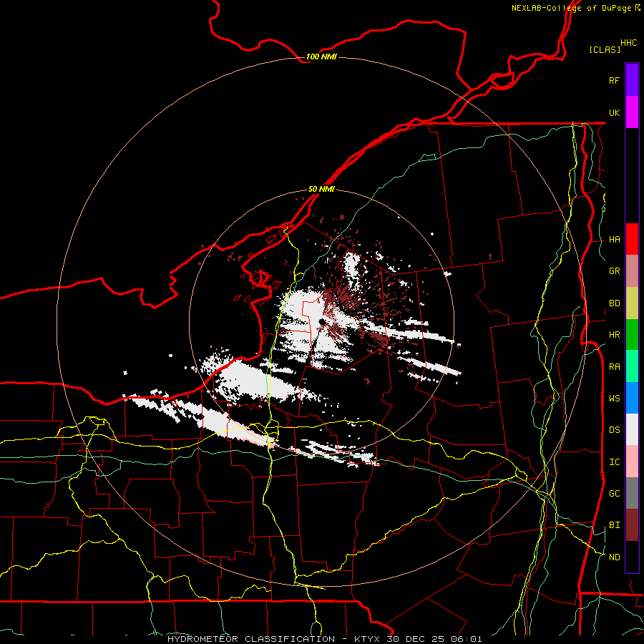
Task: Click the "HHC" product code text
Action: tap(628, 43)
